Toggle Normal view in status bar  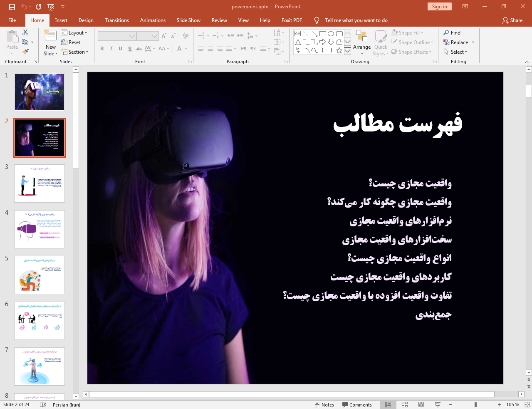(388, 404)
